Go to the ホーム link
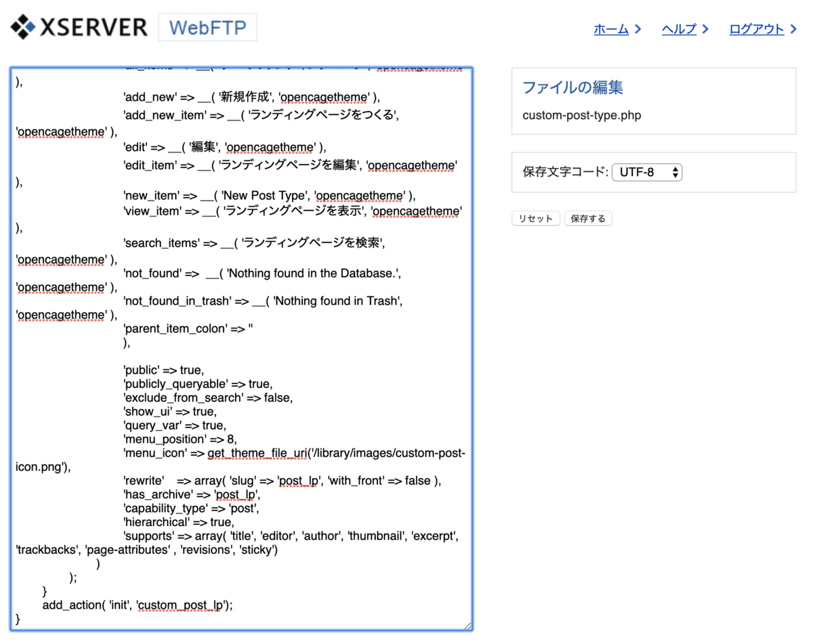This screenshot has width=813, height=644. [611, 29]
